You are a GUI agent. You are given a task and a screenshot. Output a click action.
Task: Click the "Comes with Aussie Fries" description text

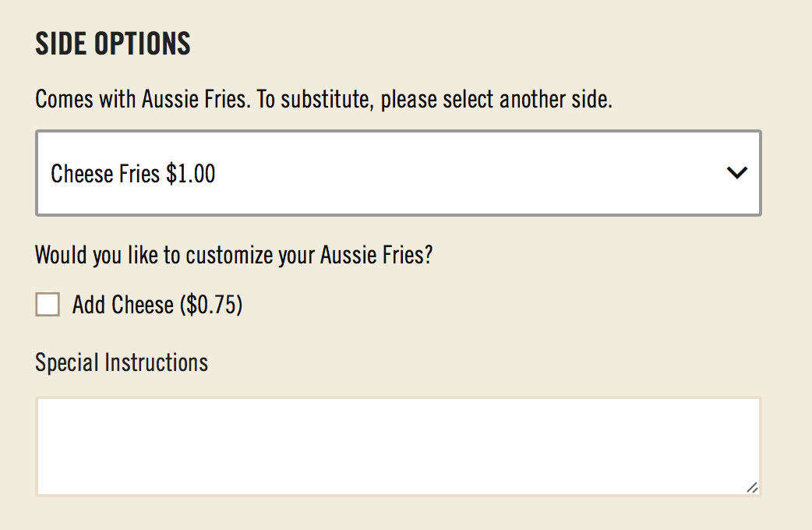click(142, 101)
